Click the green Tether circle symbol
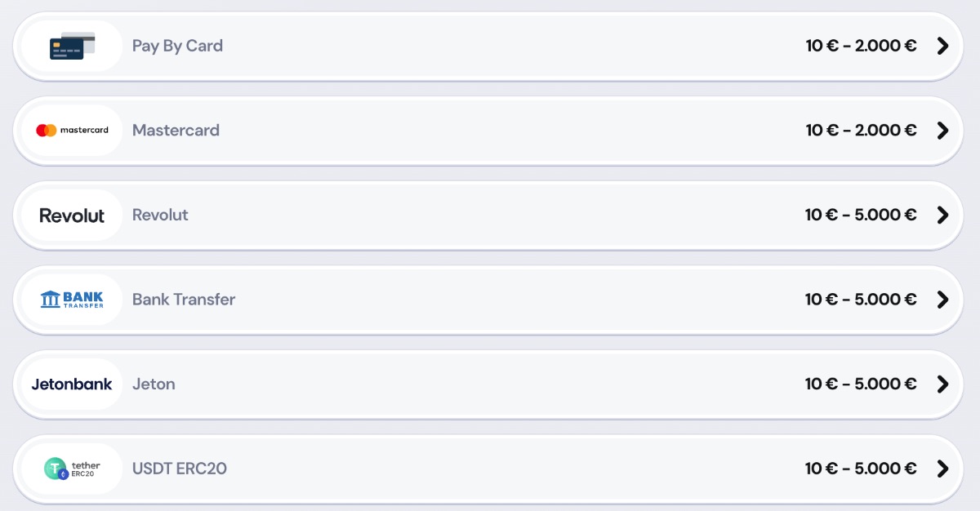This screenshot has height=511, width=980. 54,469
